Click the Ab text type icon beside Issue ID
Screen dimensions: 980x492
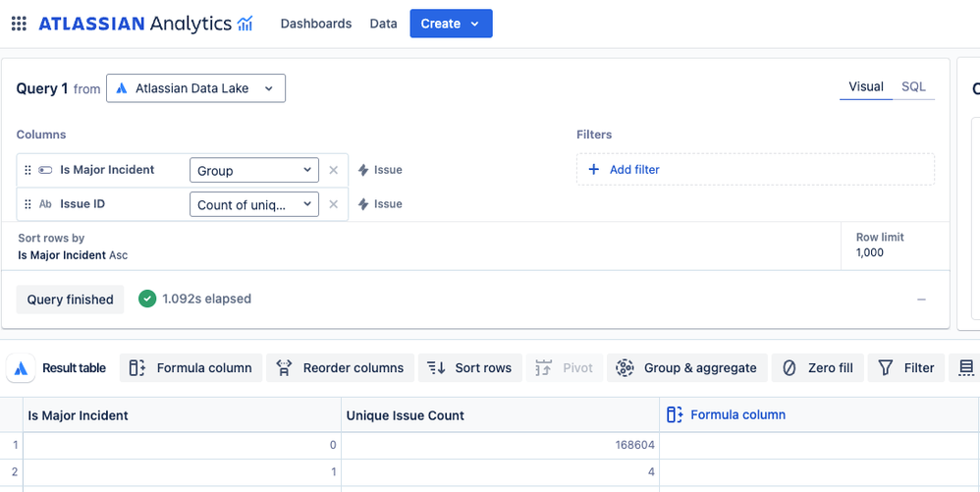(45, 204)
